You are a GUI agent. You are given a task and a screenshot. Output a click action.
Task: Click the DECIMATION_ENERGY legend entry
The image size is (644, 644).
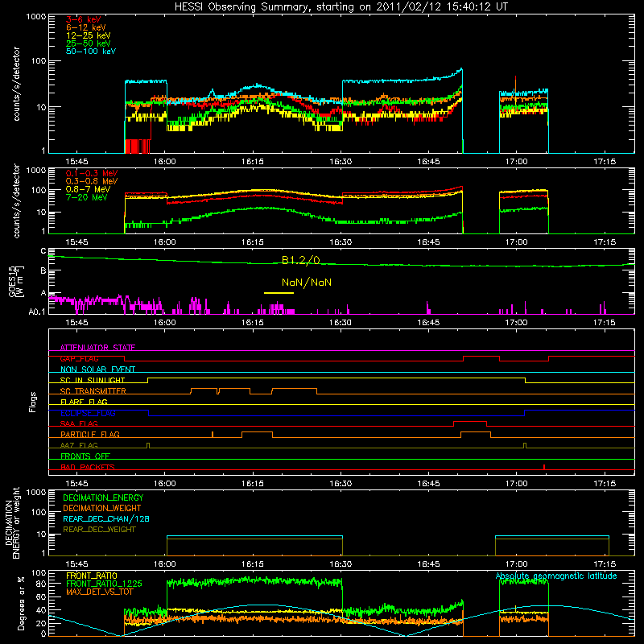click(103, 497)
